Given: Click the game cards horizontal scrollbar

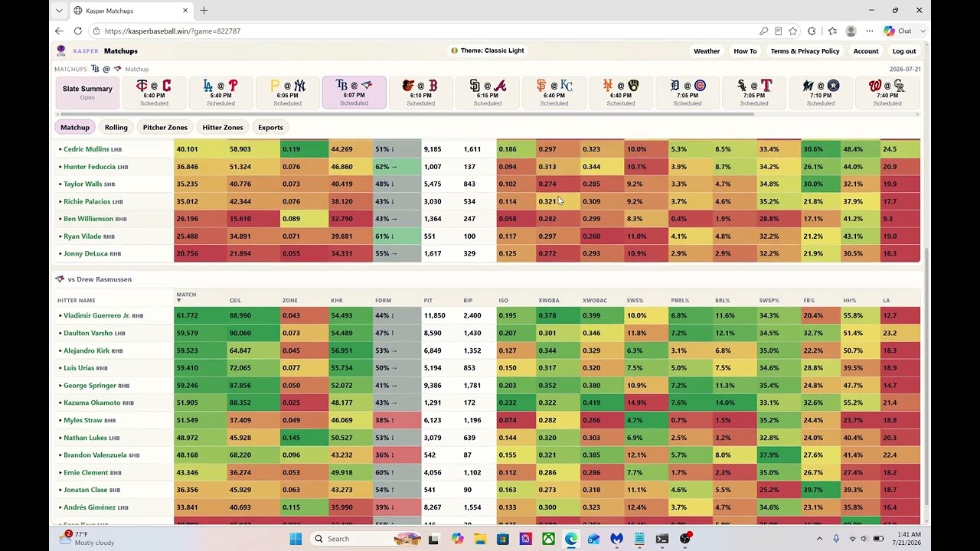Looking at the screenshot, I should click(x=406, y=114).
